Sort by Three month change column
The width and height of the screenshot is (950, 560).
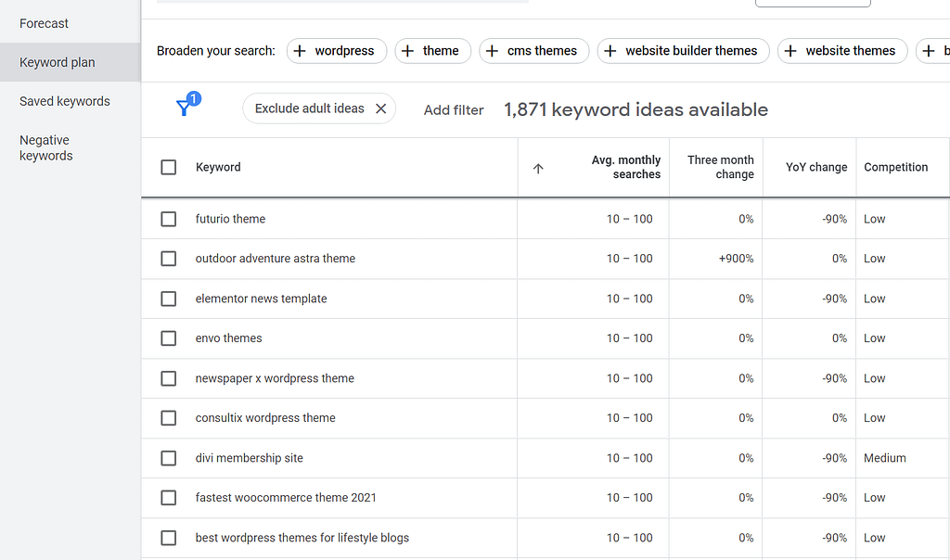coord(720,167)
